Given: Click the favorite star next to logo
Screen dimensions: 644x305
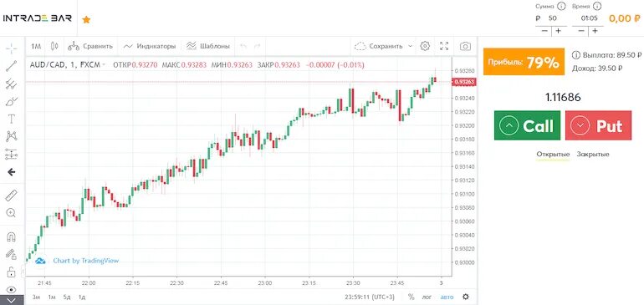Looking at the screenshot, I should [x=86, y=19].
